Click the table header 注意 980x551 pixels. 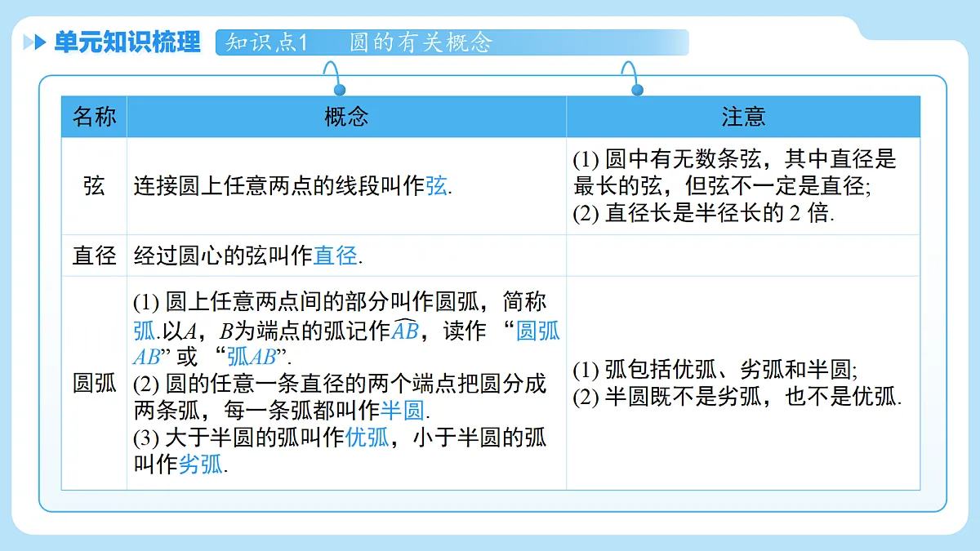[743, 117]
